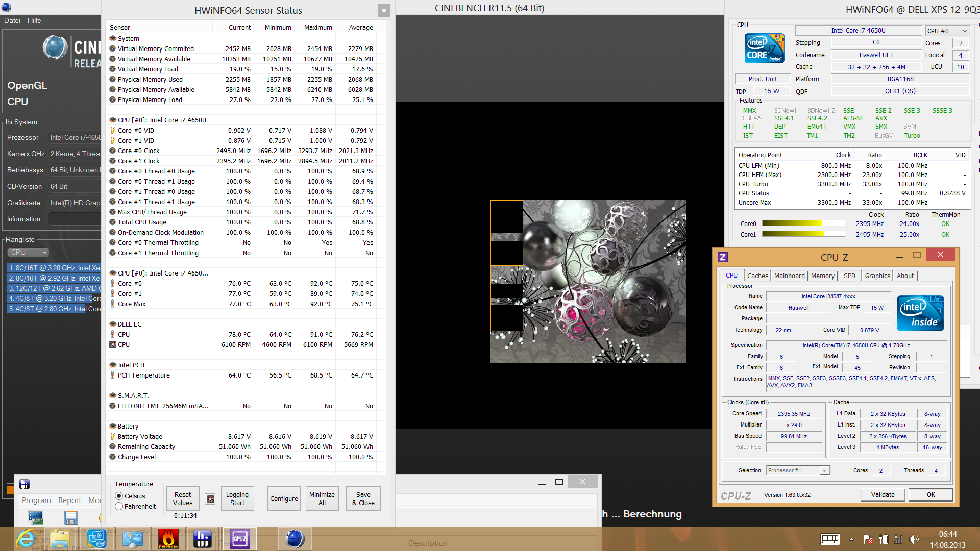
Task: Open the Rangliste CPU dropdown
Action: point(28,252)
